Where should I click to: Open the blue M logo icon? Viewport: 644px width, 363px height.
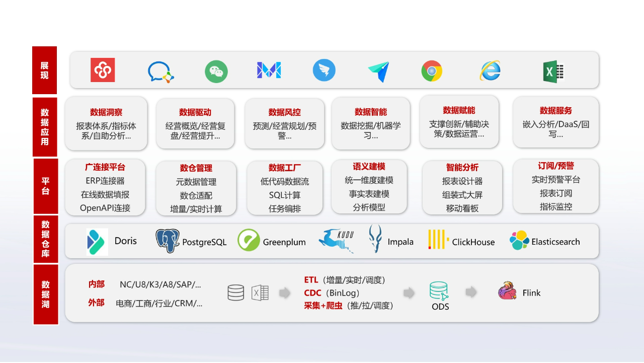[x=269, y=70]
